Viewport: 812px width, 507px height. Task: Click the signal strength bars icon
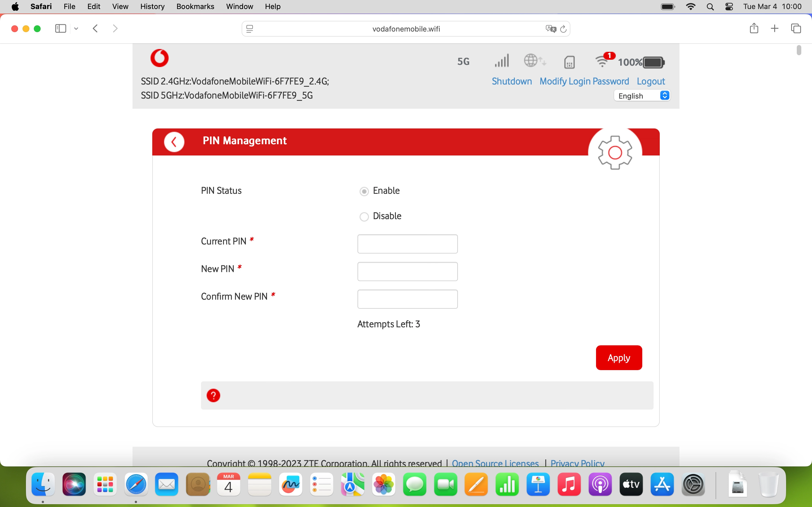pos(502,61)
